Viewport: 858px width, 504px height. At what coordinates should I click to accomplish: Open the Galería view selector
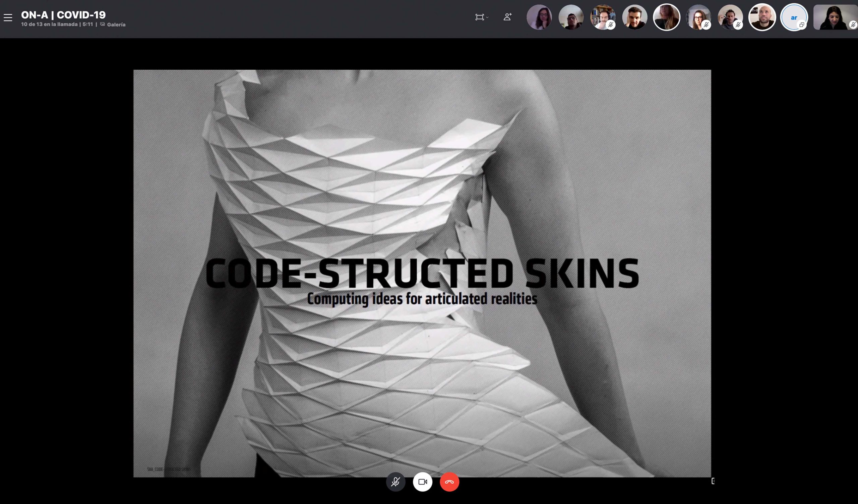[x=116, y=24]
